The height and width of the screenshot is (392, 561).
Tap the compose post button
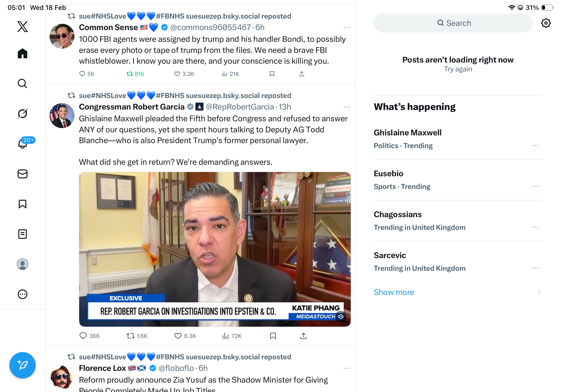(x=23, y=365)
